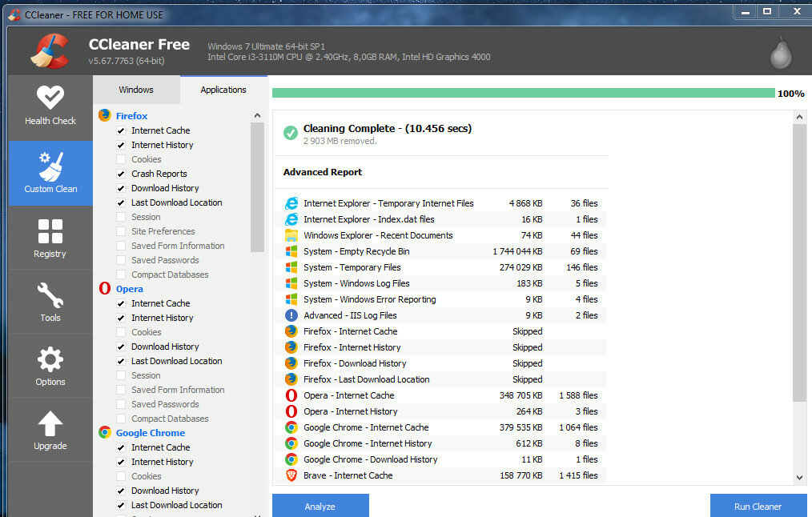This screenshot has width=812, height=517.
Task: Click the Windows icon beside Empty Recycle Bin
Action: (291, 251)
